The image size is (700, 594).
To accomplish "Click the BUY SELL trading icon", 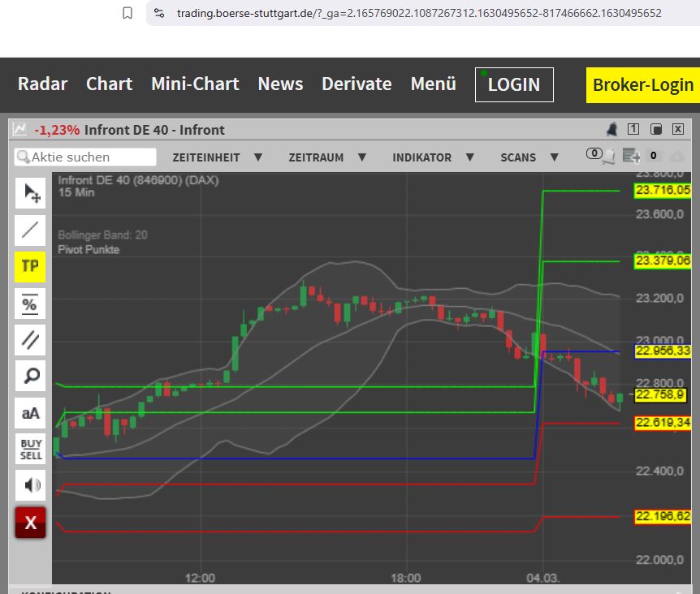I will (30, 449).
